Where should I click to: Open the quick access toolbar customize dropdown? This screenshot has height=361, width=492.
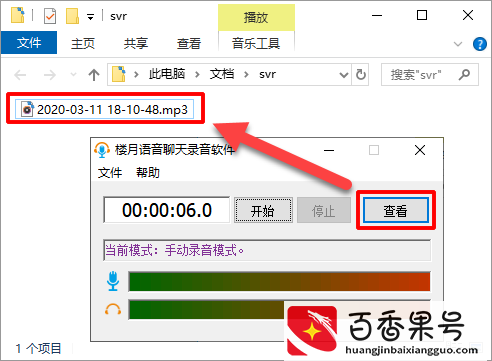(x=90, y=16)
